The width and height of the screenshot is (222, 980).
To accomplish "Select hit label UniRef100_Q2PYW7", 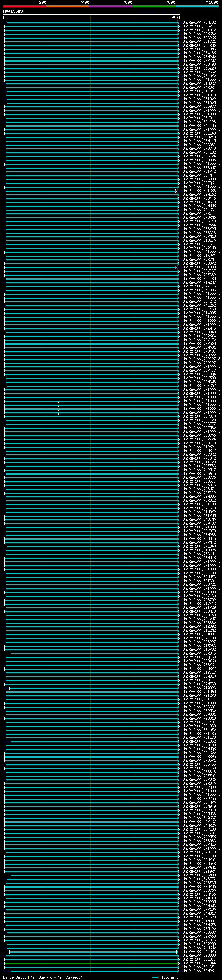I will [x=199, y=60].
